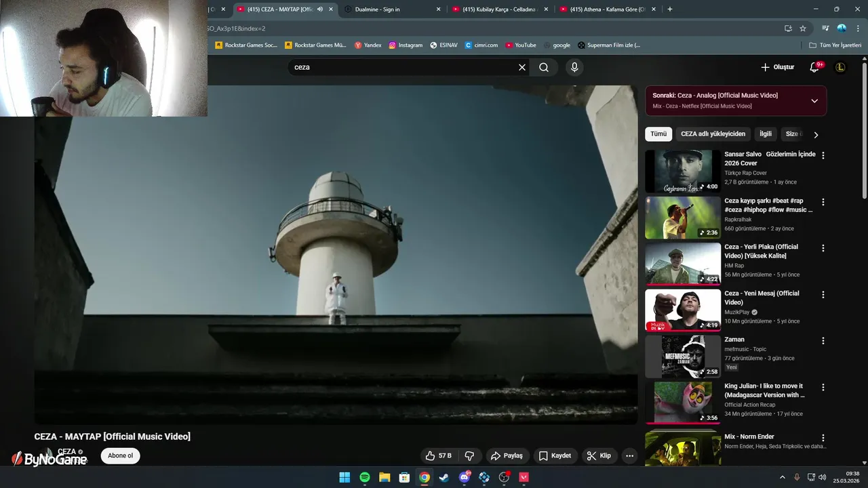Viewport: 868px width, 488px height.
Task: Open system volume from tray
Action: pos(822,477)
